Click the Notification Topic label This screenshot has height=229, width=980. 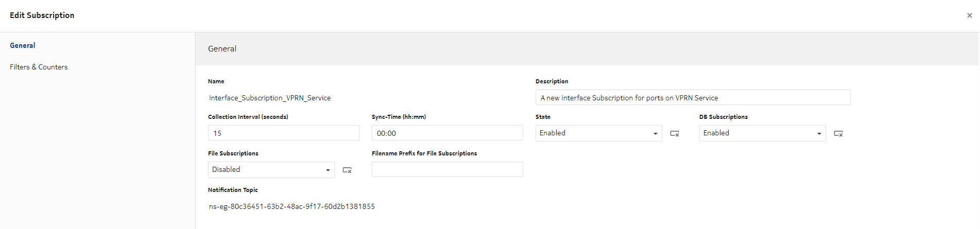233,190
